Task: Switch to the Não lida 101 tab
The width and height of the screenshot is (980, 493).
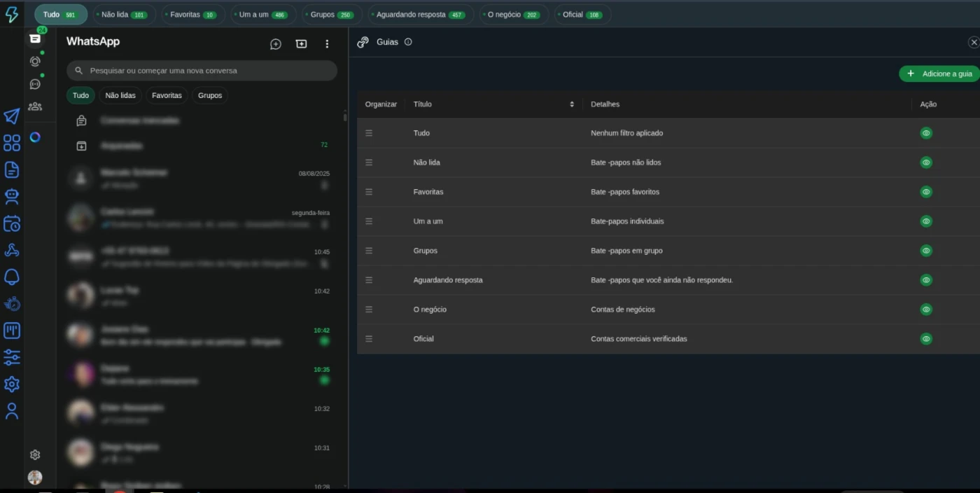Action: 124,15
